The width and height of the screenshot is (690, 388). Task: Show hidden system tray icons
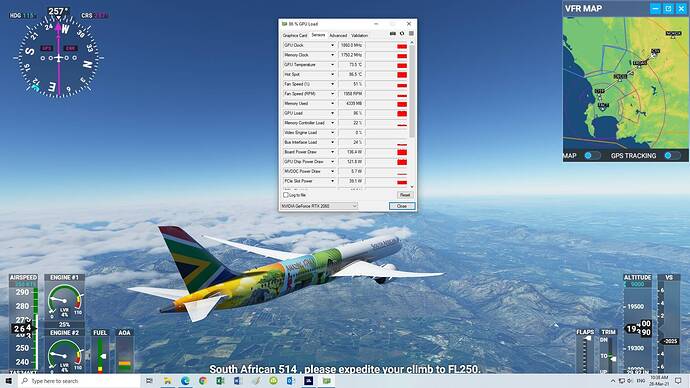[x=613, y=381]
